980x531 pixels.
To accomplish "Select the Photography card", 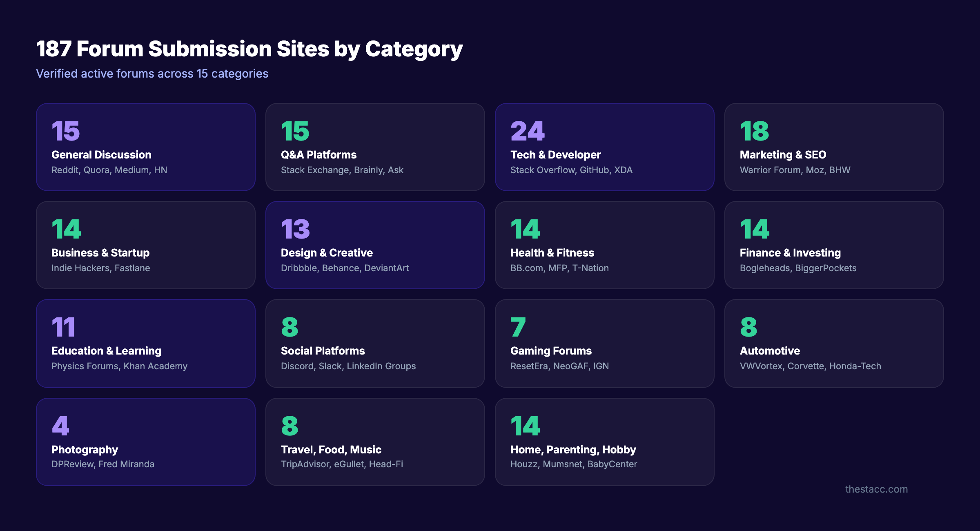I will coord(145,441).
